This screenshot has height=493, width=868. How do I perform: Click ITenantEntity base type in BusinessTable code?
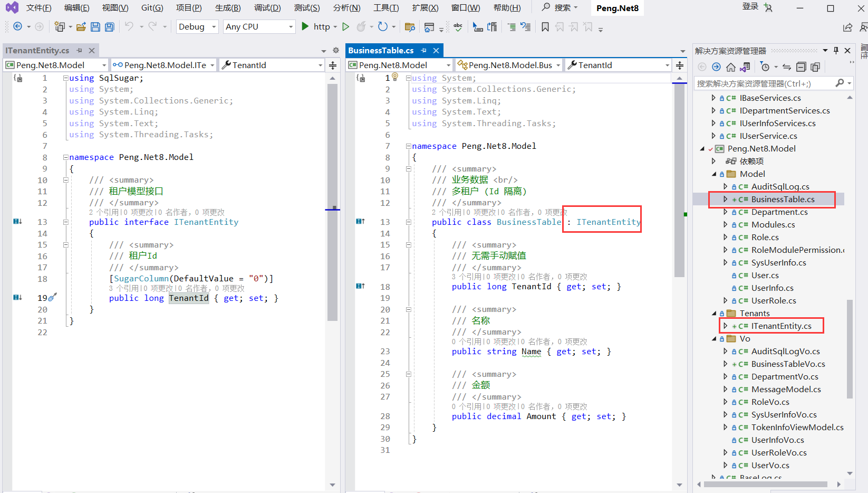[608, 222]
